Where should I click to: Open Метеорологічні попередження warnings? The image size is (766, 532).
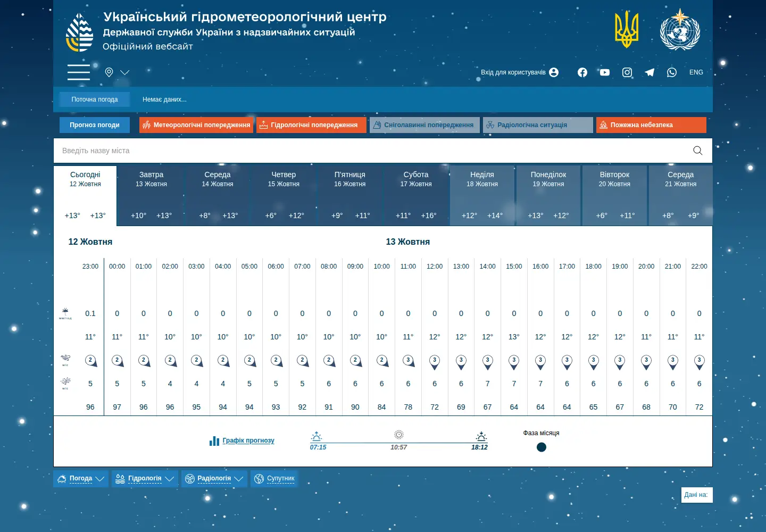pyautogui.click(x=196, y=125)
